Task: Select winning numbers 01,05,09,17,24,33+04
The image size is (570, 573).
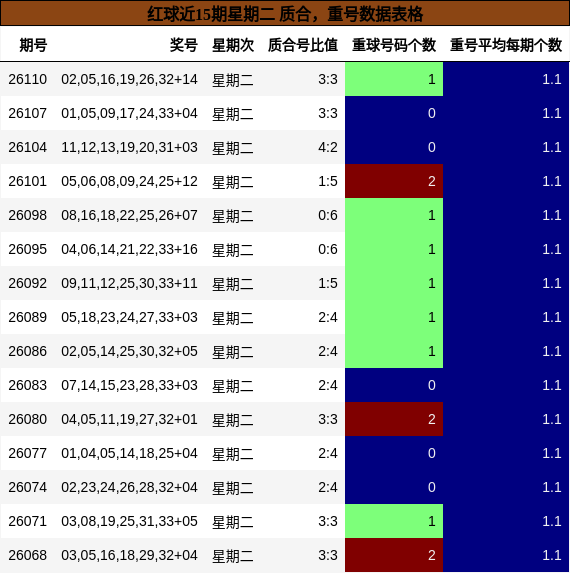Action: coord(129,113)
